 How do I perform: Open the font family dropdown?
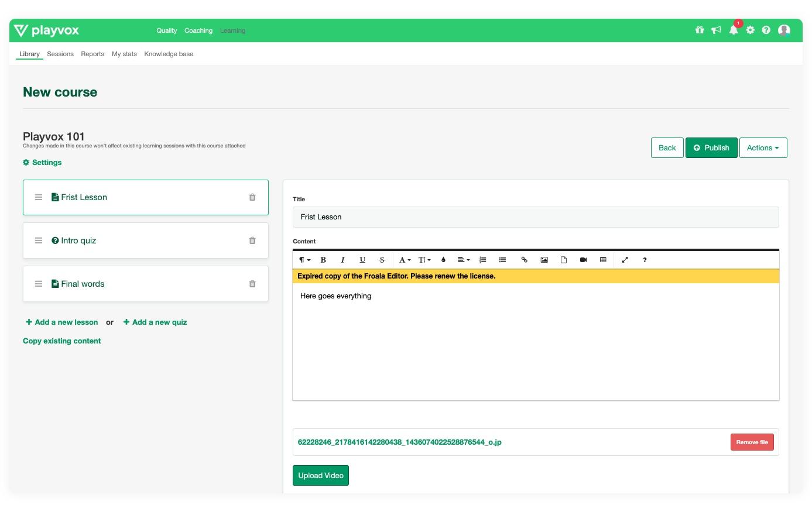[405, 260]
